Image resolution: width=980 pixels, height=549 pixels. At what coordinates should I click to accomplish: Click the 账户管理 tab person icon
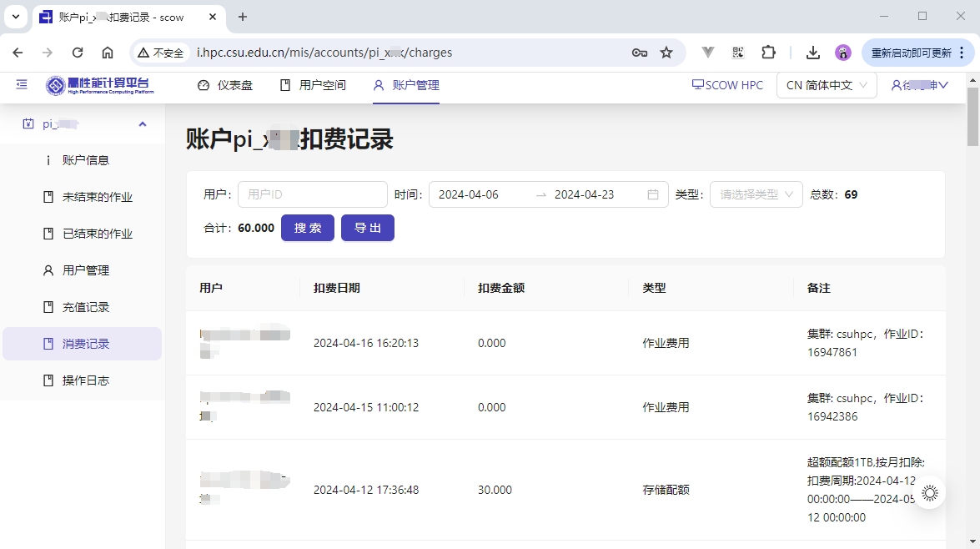[x=378, y=85]
